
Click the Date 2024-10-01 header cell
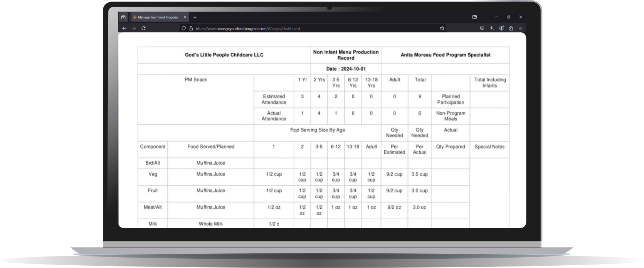coord(346,69)
